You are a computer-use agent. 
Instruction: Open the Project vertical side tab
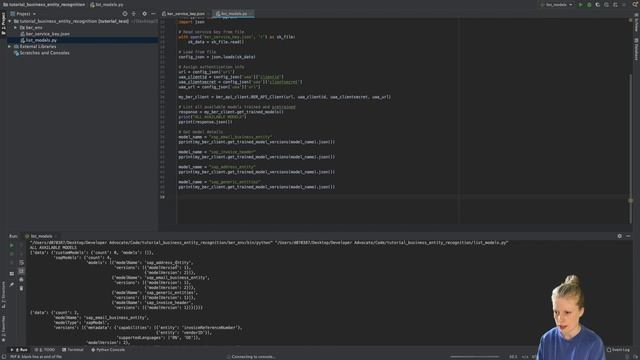click(x=3, y=23)
